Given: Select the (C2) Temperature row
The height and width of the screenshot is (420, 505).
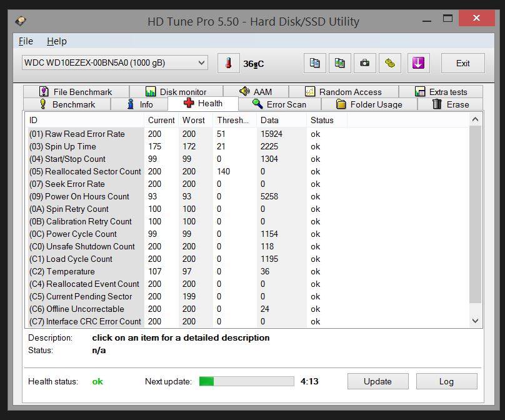Looking at the screenshot, I should click(247, 271).
